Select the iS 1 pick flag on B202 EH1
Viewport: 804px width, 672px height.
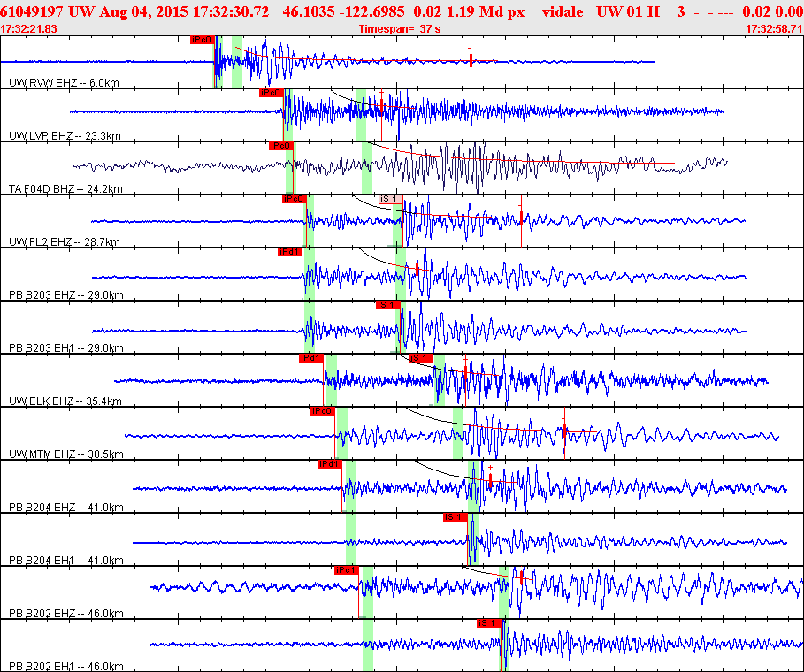click(x=488, y=623)
